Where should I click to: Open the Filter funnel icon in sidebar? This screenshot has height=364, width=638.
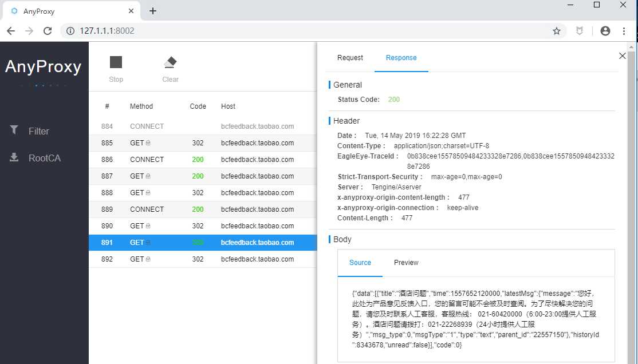(14, 130)
